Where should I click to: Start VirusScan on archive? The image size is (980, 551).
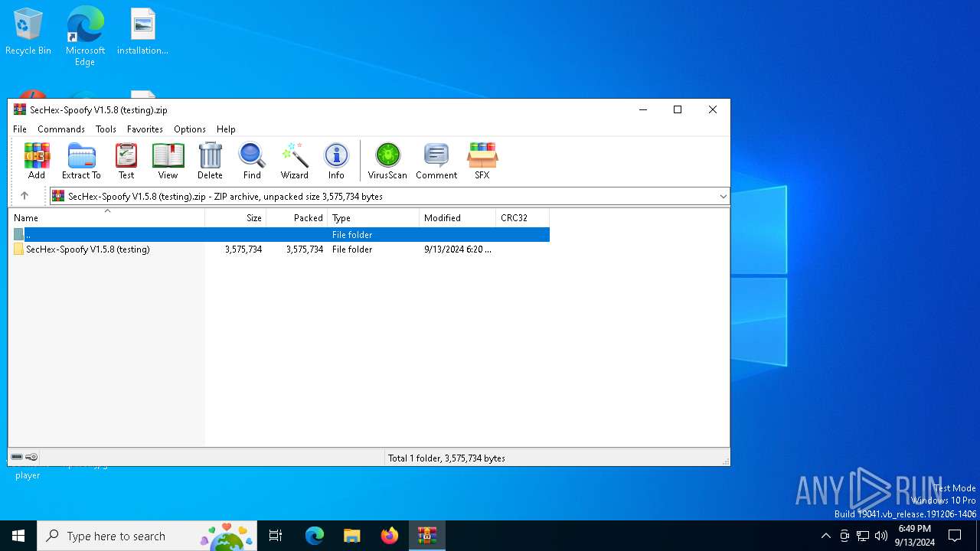click(387, 161)
